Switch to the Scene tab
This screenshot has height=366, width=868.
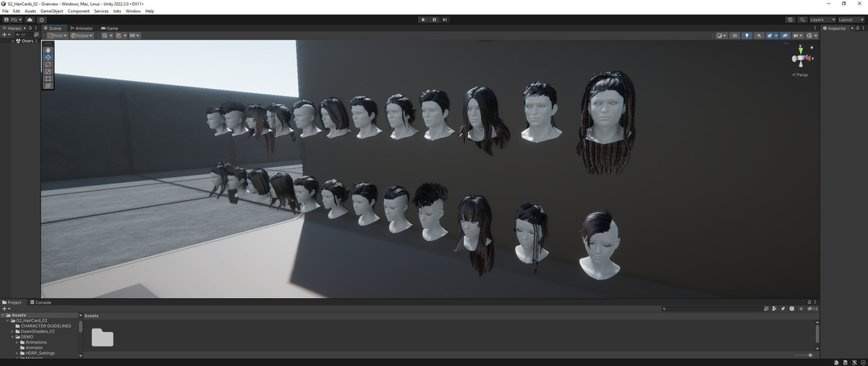coord(54,27)
